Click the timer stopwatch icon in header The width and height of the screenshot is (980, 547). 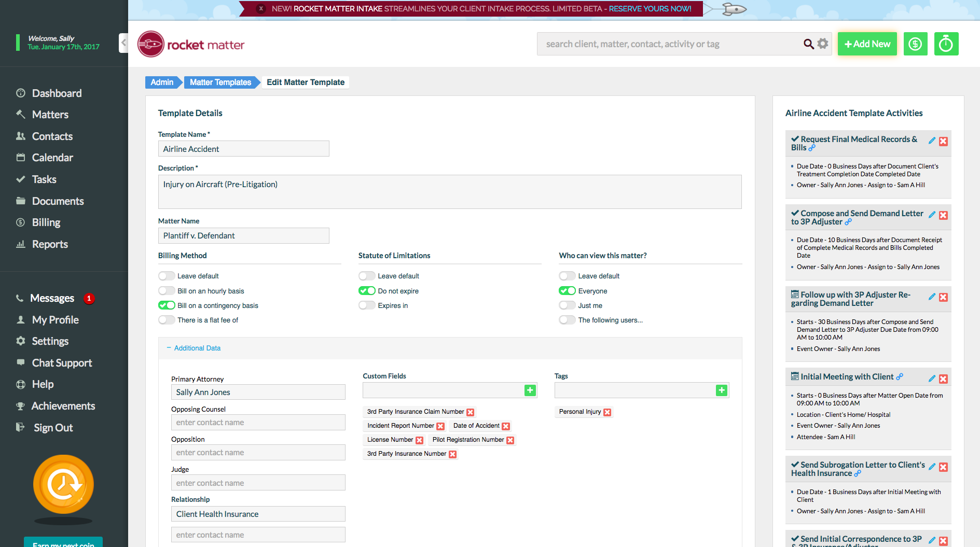(946, 44)
